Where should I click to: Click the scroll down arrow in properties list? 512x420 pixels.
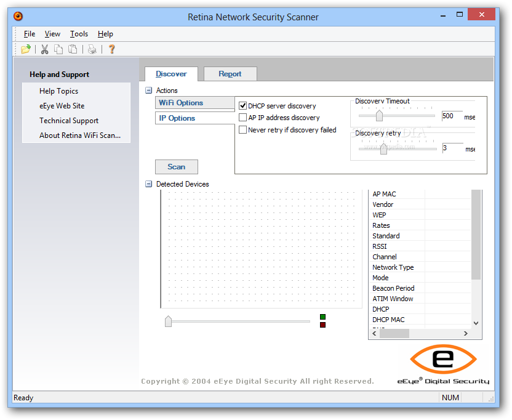point(476,323)
